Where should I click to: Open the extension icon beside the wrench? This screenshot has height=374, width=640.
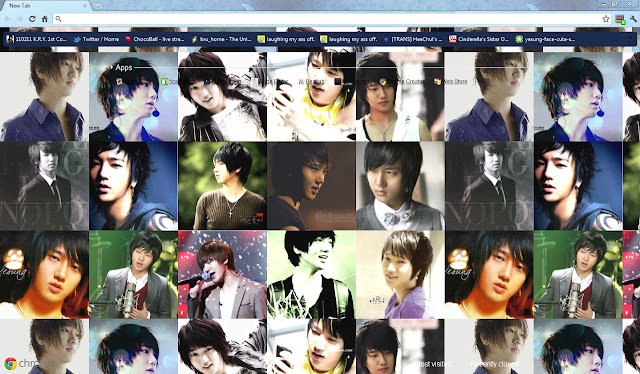coord(620,19)
